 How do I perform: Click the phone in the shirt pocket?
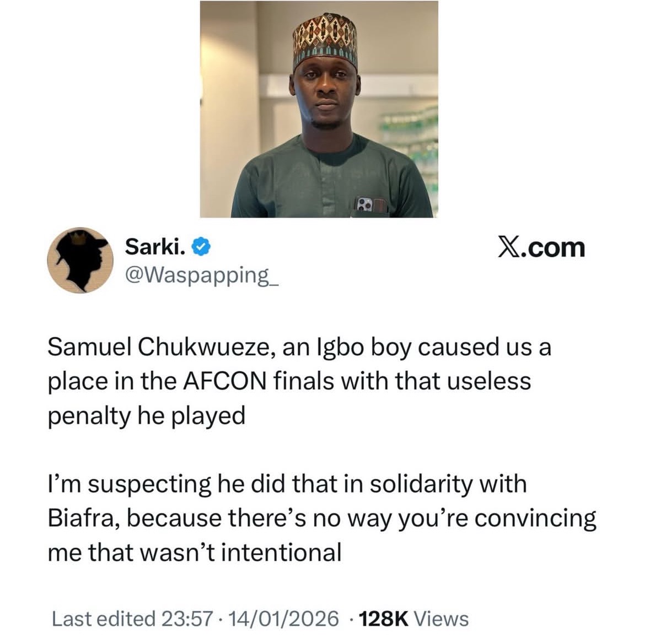[366, 204]
